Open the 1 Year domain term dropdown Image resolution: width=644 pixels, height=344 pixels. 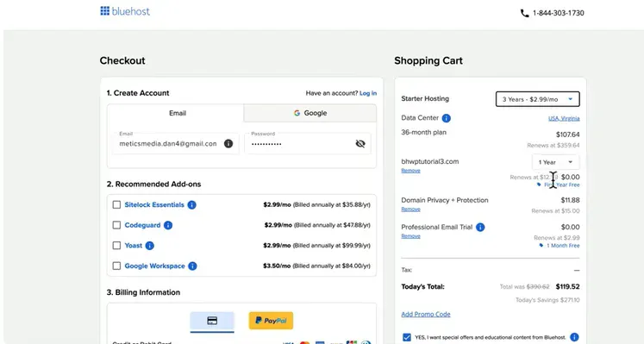click(556, 162)
